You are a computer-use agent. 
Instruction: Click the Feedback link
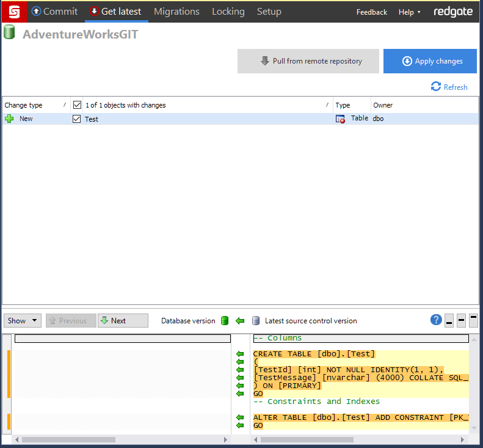click(371, 12)
